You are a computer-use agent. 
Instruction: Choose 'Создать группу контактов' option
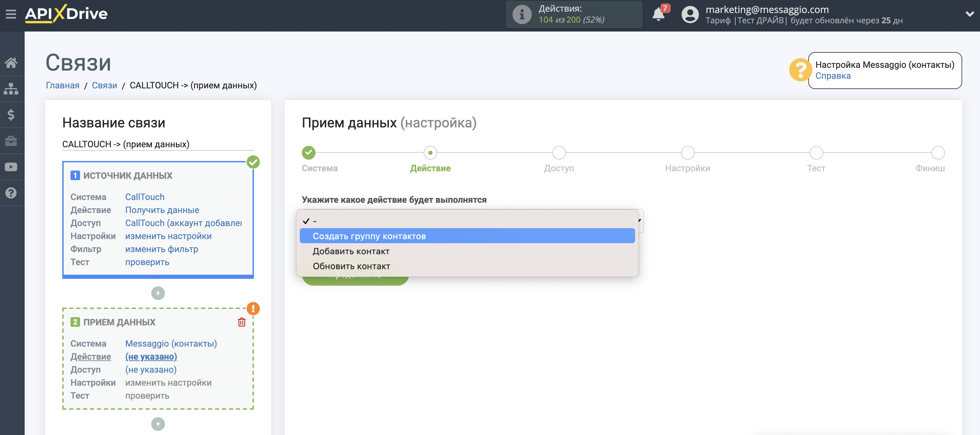[x=467, y=236]
